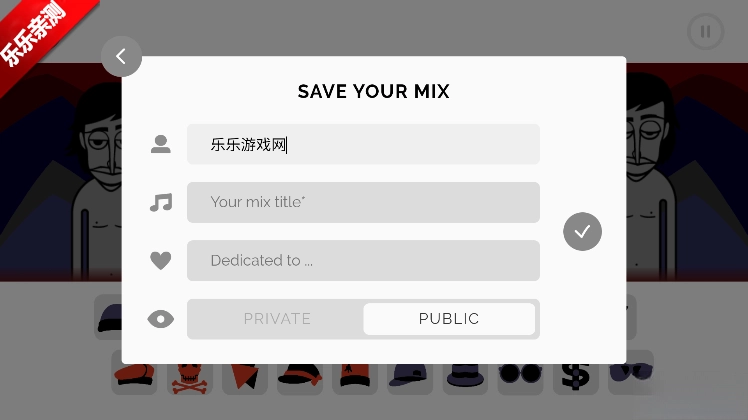
Task: Click the heart dedication icon
Action: click(x=160, y=261)
